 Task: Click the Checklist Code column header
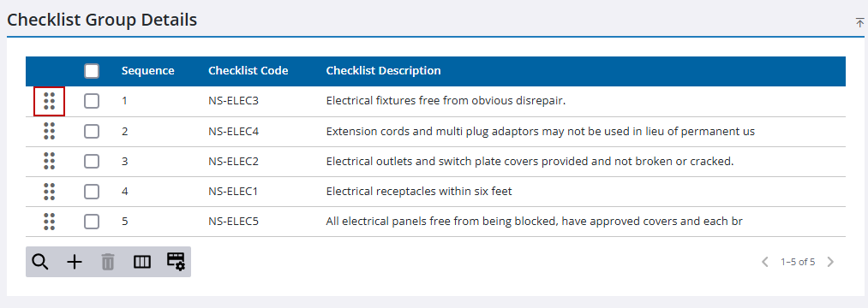pyautogui.click(x=248, y=71)
